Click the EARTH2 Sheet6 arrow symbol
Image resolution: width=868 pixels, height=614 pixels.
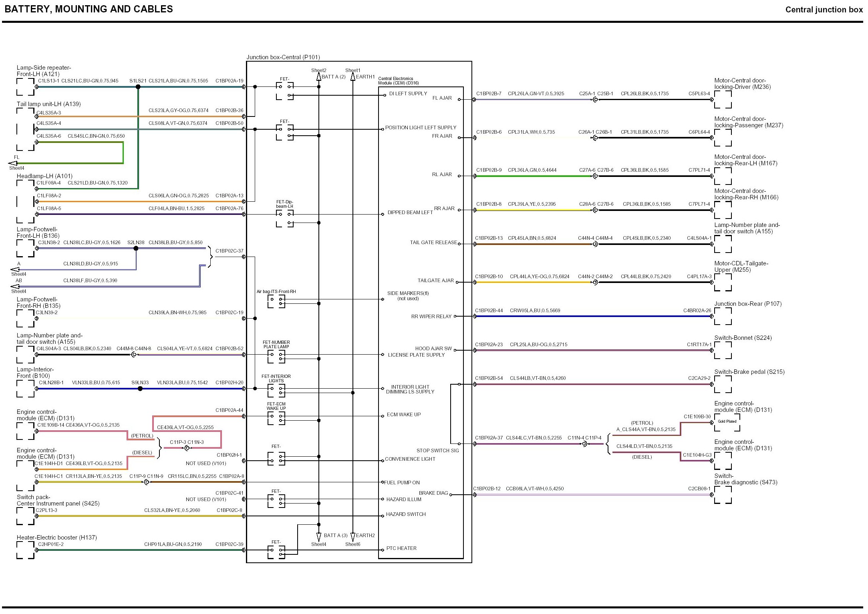pos(353,536)
